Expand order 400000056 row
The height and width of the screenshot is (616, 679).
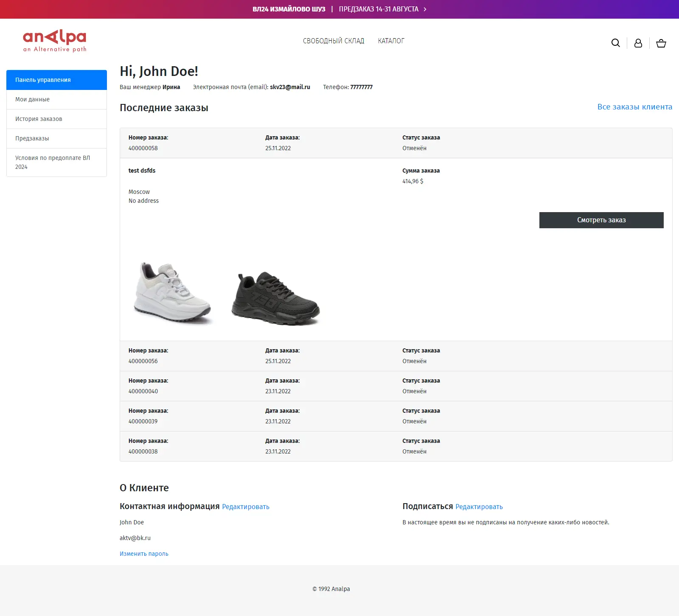click(396, 356)
